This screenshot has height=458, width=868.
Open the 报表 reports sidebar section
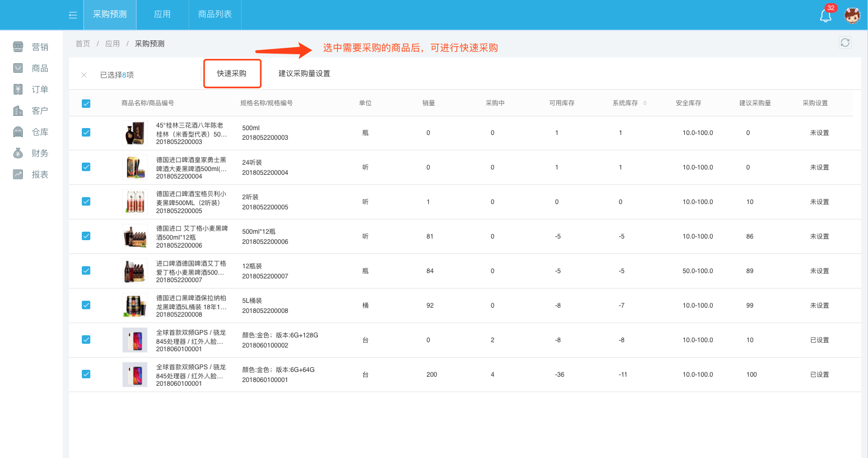31,174
